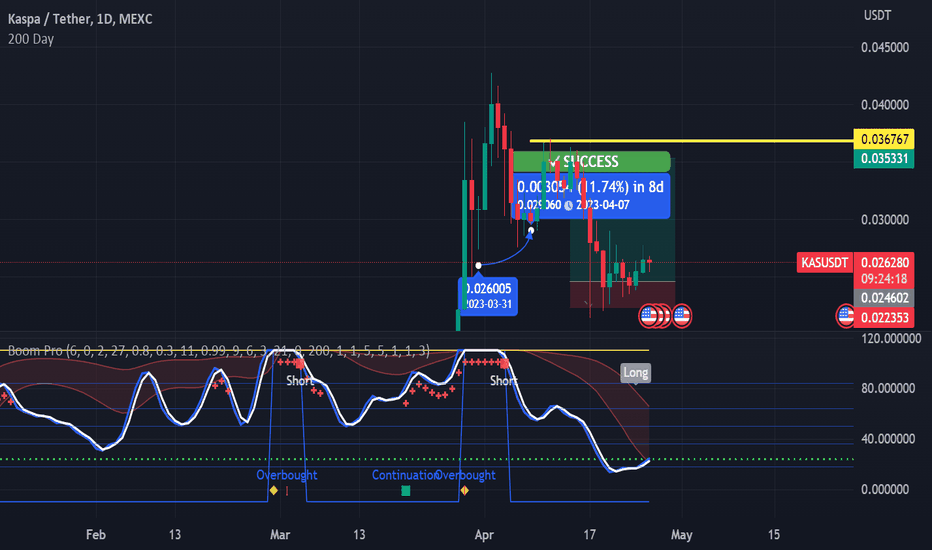This screenshot has width=932, height=550.
Task: Click the 17 date on the time axis
Action: point(589,535)
